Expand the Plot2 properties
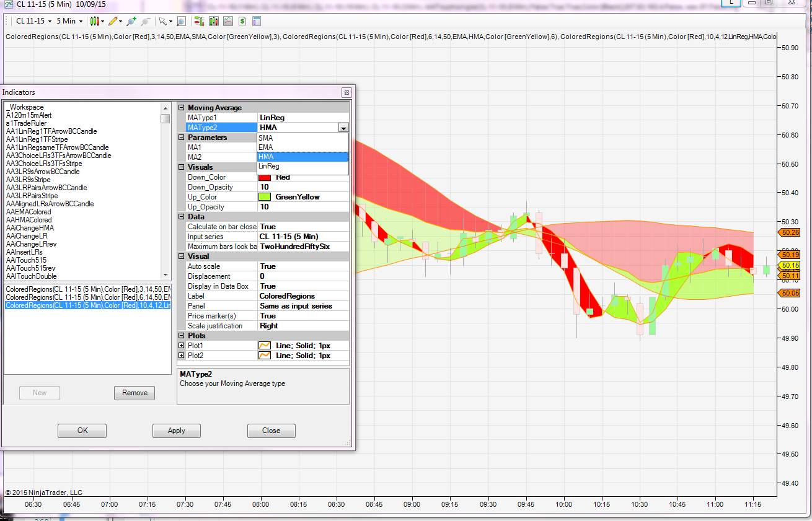 click(182, 356)
